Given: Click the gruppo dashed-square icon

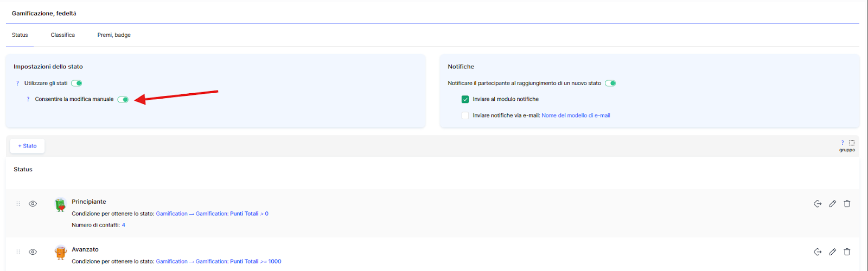Looking at the screenshot, I should point(852,143).
